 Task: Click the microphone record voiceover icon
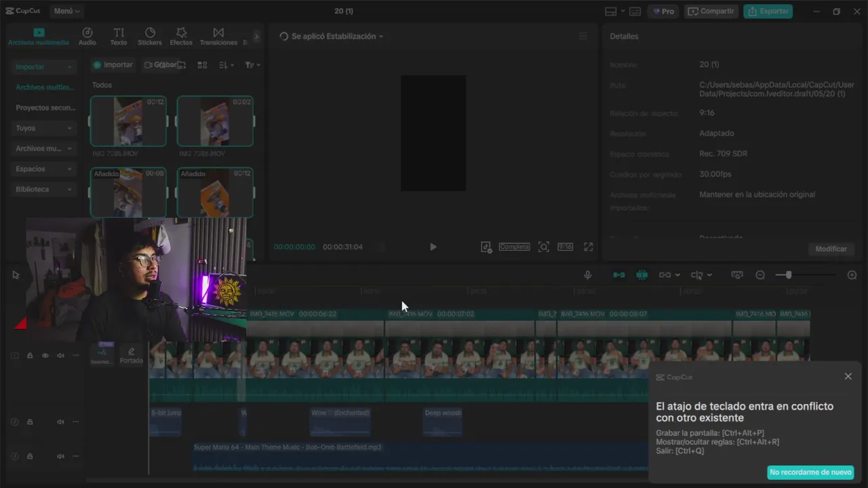pos(588,275)
